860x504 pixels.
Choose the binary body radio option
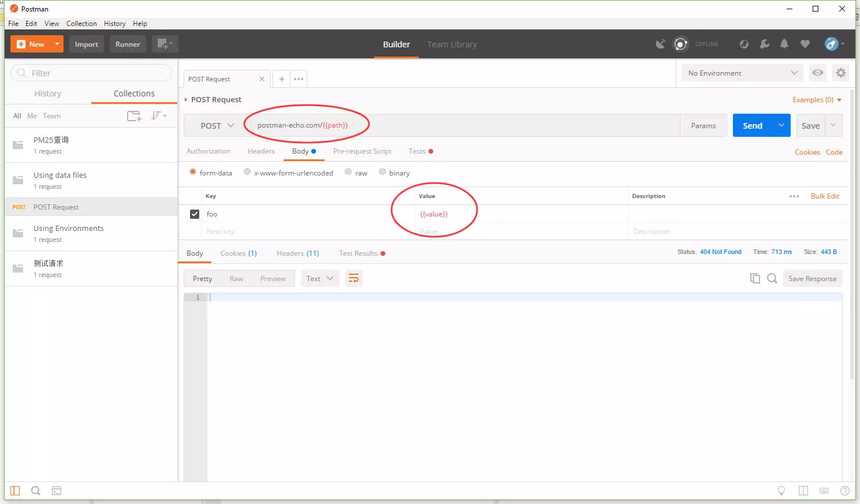point(382,172)
